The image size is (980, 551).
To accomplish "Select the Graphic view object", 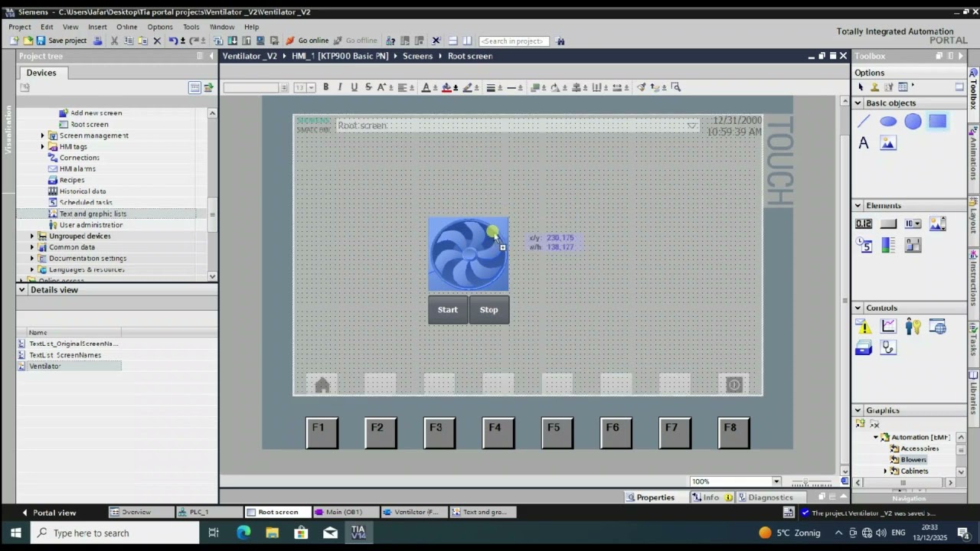I will (x=888, y=143).
